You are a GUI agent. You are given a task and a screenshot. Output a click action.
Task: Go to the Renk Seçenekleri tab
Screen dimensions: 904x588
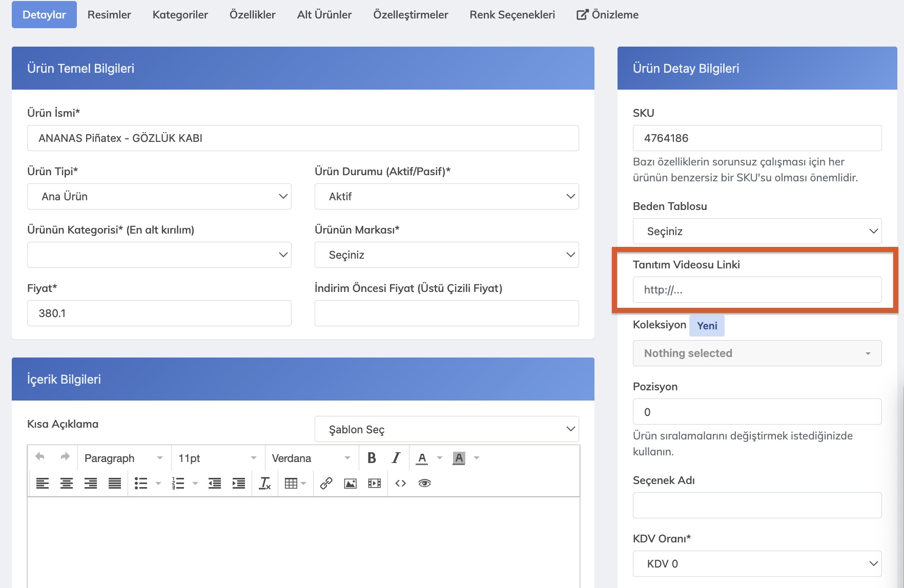(512, 15)
